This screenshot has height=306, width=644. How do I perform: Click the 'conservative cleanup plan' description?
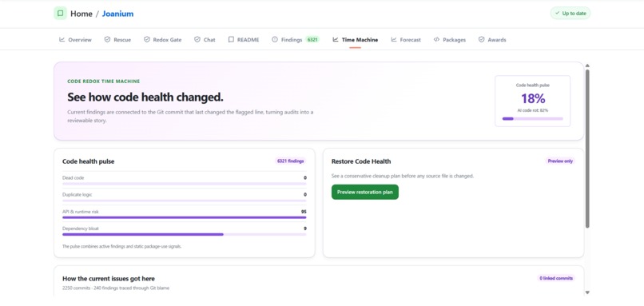click(403, 176)
